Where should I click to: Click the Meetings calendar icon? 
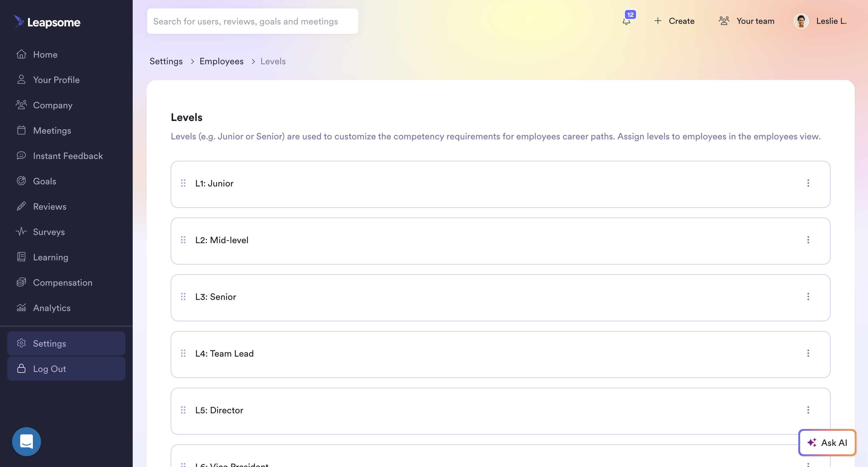pyautogui.click(x=21, y=130)
